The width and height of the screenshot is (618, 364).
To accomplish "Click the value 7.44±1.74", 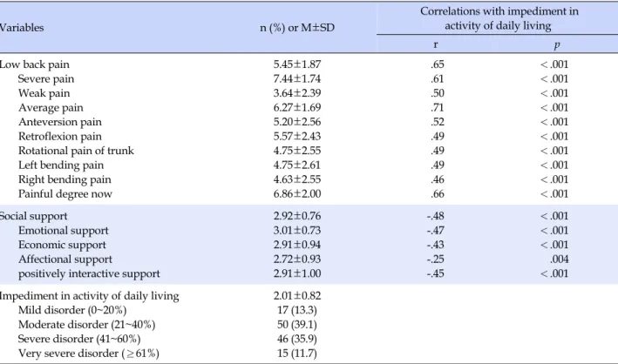I will pyautogui.click(x=297, y=78).
